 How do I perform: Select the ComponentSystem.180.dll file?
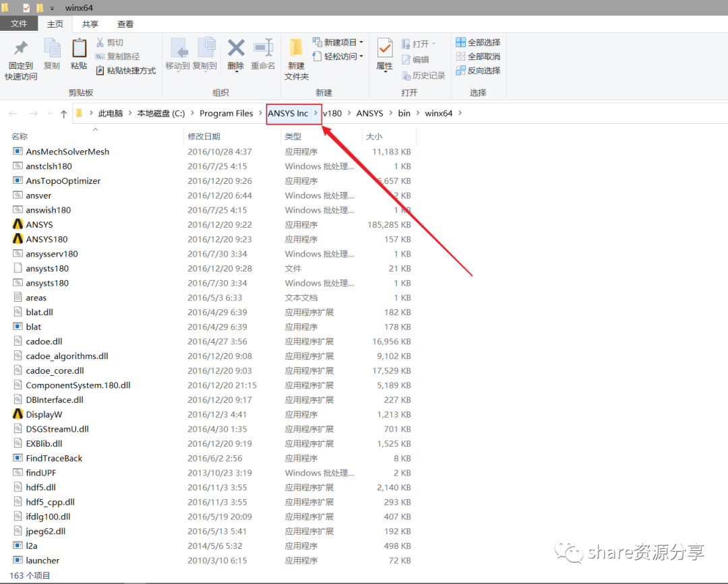coord(78,385)
